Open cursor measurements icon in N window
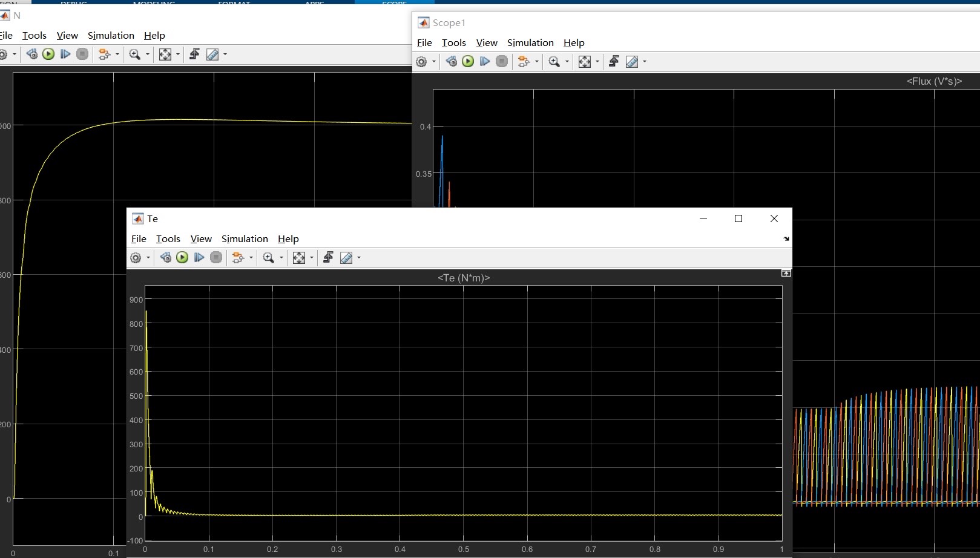Viewport: 980px width, 558px height. click(212, 54)
